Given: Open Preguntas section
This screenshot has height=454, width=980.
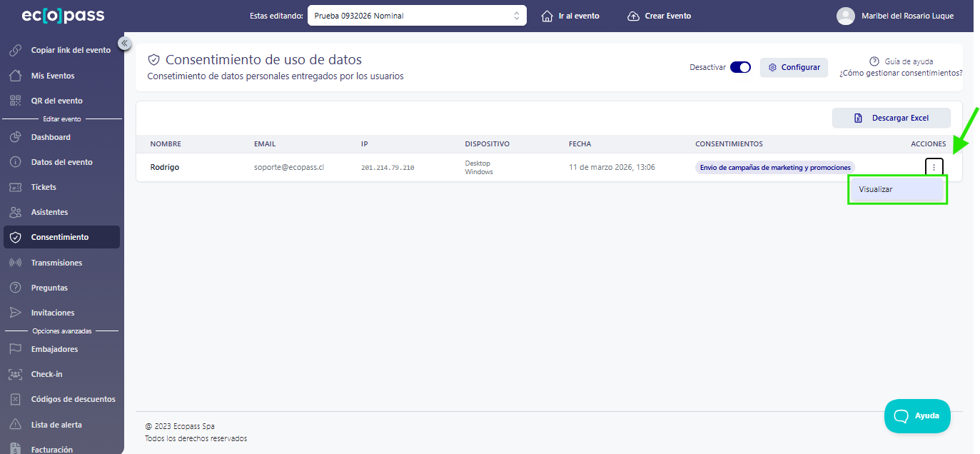Looking at the screenshot, I should 49,288.
